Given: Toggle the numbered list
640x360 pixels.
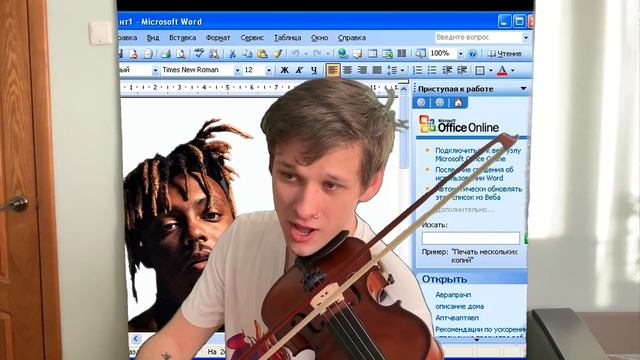Looking at the screenshot, I should click(x=417, y=70).
